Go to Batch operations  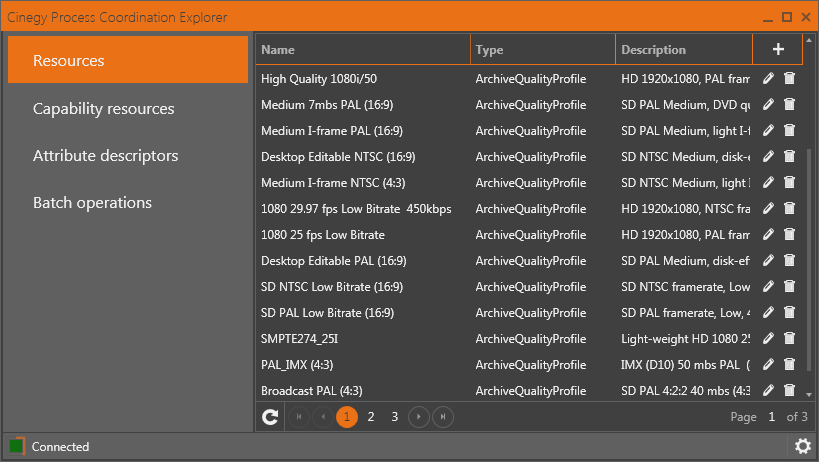tap(92, 203)
